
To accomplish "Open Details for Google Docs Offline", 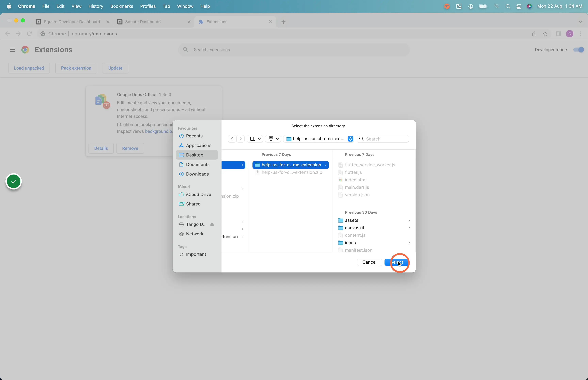I will coord(101,148).
